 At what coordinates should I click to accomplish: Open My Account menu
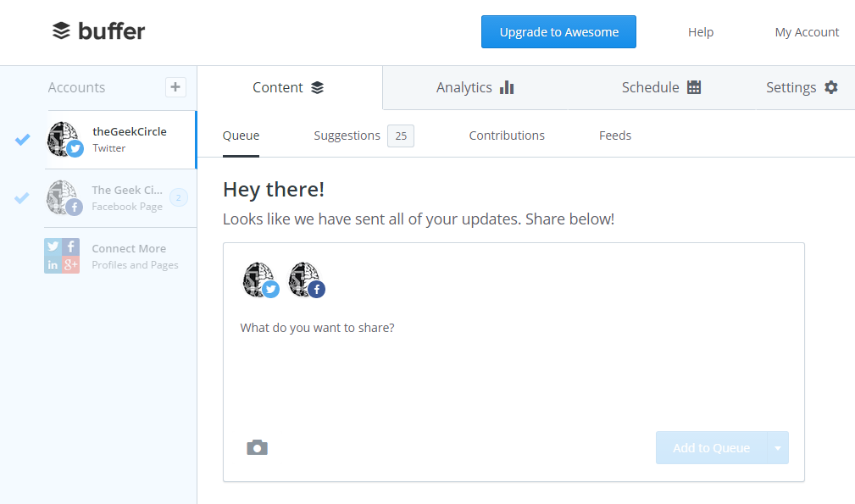tap(807, 32)
